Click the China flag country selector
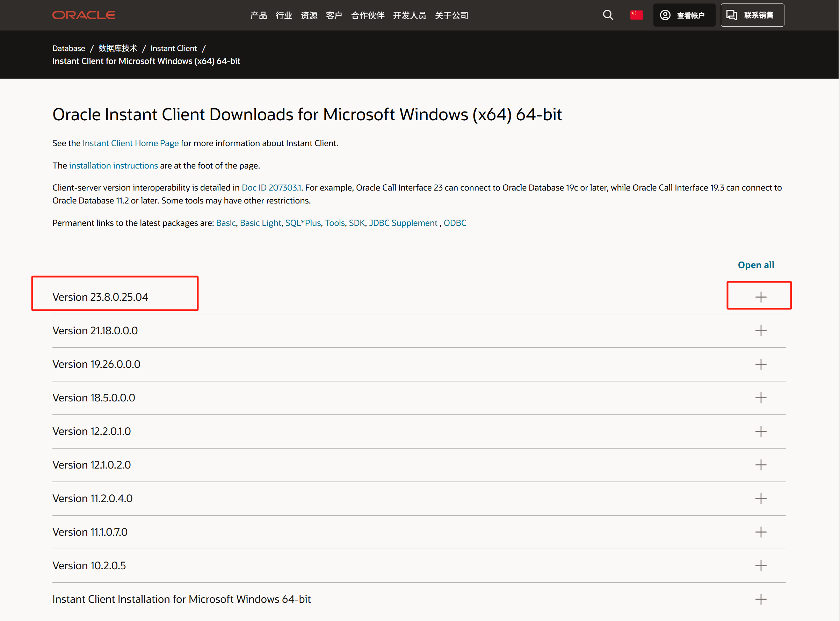 636,15
